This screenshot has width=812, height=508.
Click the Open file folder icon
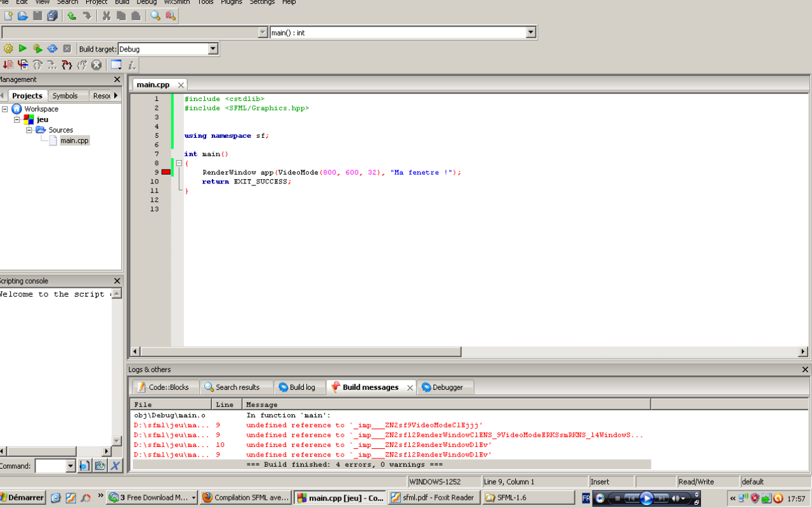23,16
